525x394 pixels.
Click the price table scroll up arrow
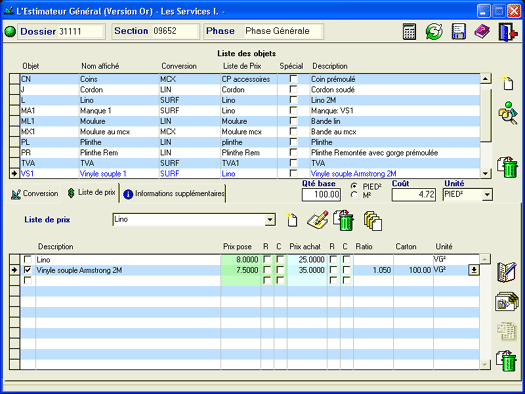485,259
